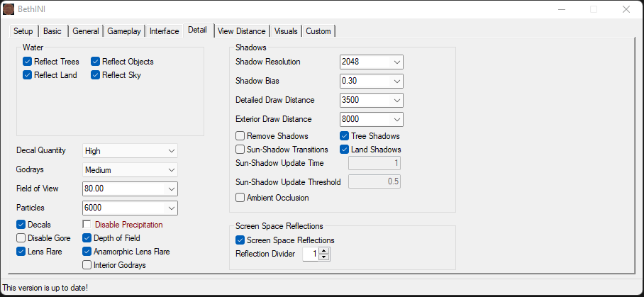Viewport: 644px width, 297px height.
Task: Click the Field of View input field
Action: (122, 189)
